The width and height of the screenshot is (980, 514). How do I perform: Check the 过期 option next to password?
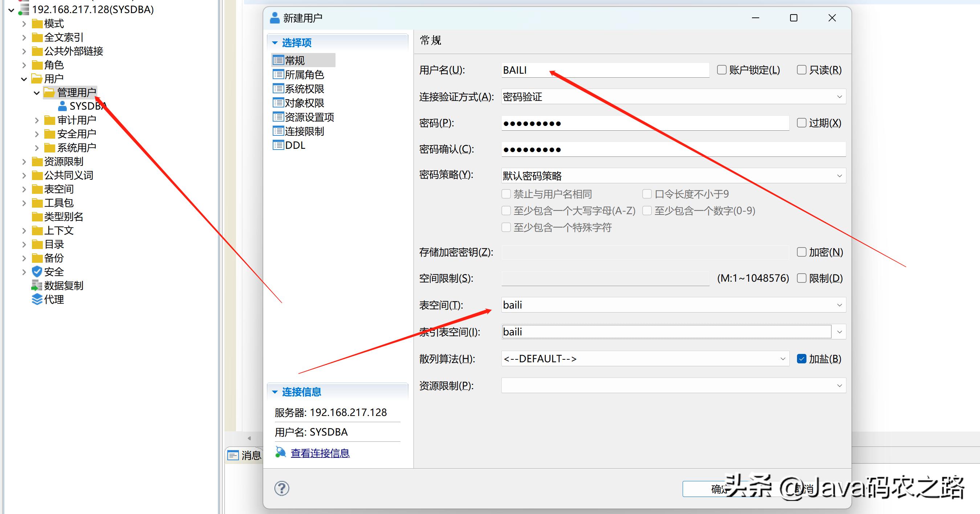(x=802, y=122)
